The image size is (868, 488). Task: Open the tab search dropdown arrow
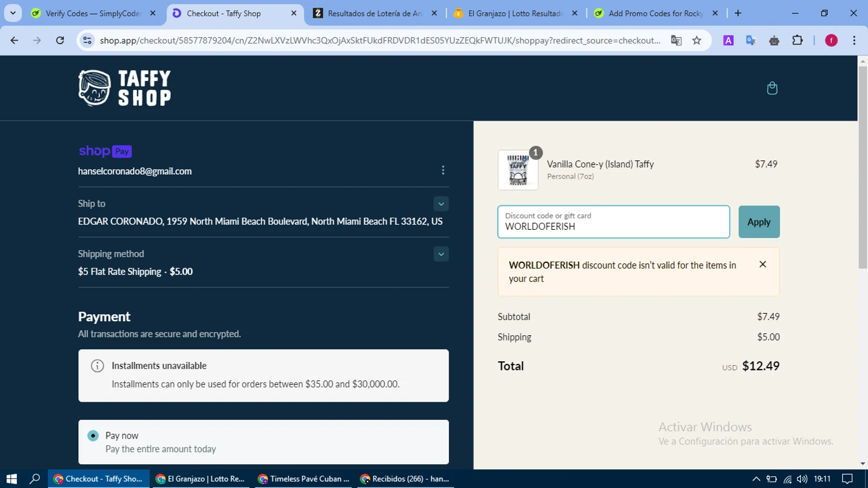point(13,13)
